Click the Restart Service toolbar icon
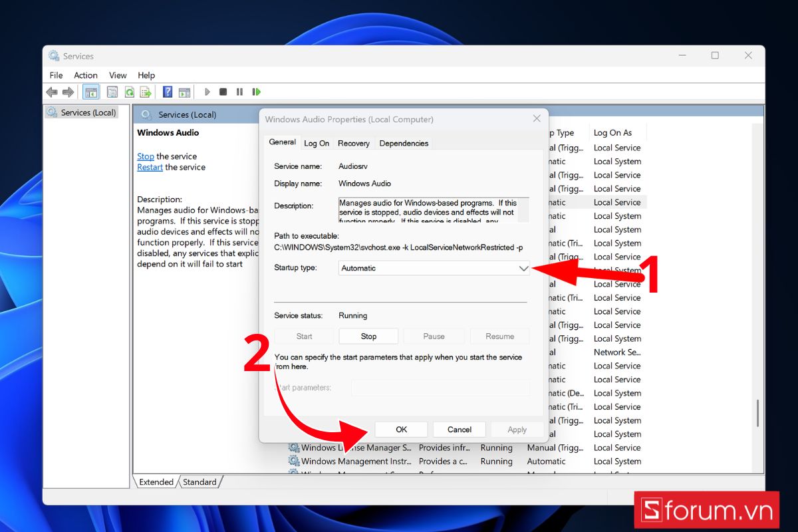The image size is (798, 532). click(256, 92)
